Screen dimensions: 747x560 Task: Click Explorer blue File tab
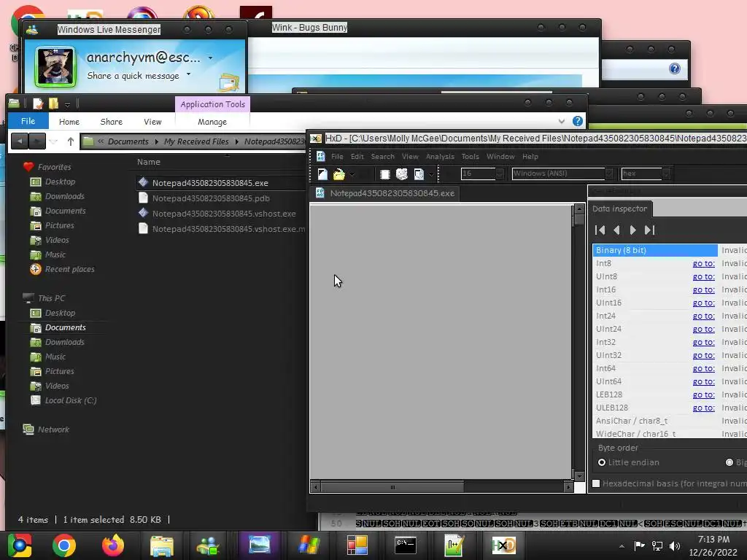tap(28, 122)
